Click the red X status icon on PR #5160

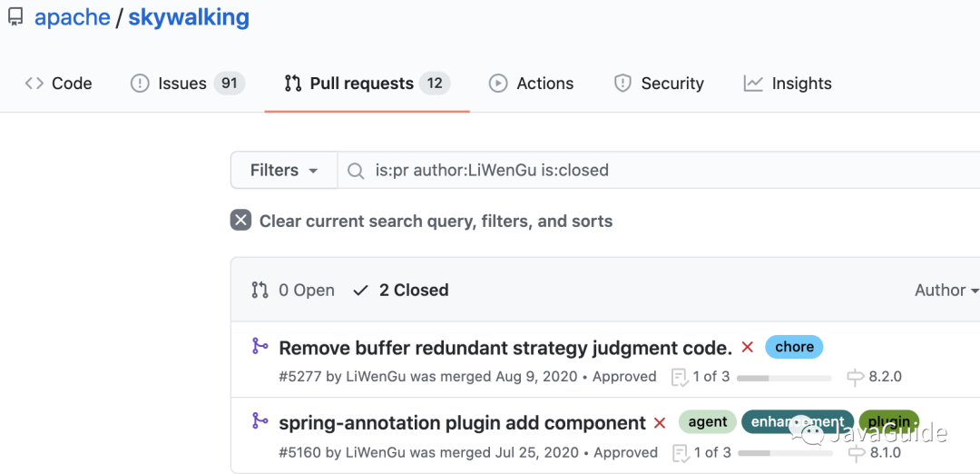pos(660,423)
